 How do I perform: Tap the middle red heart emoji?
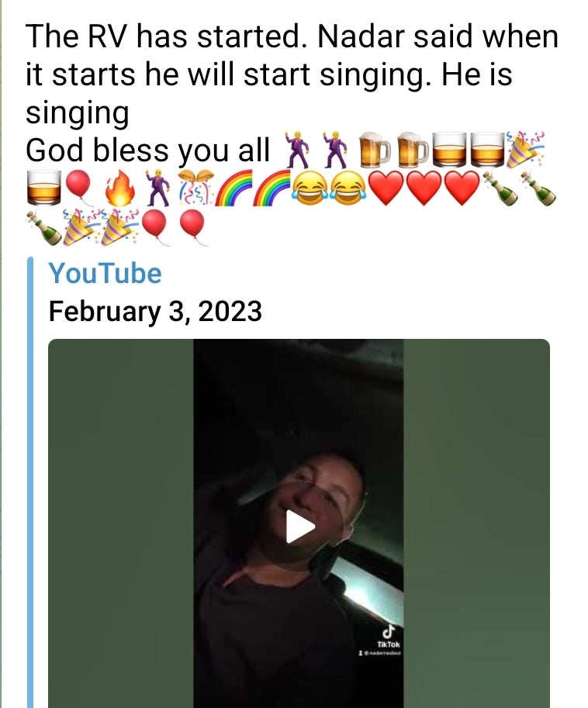[423, 188]
